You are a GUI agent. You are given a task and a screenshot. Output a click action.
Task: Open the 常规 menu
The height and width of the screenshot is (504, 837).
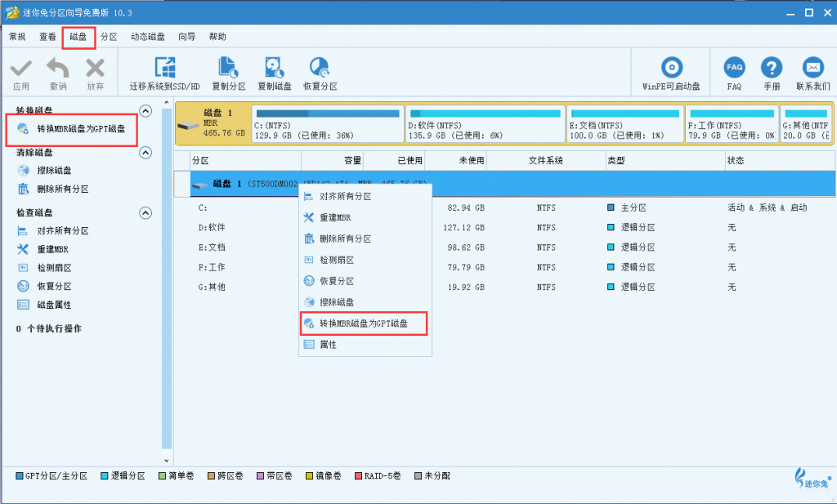(x=17, y=37)
